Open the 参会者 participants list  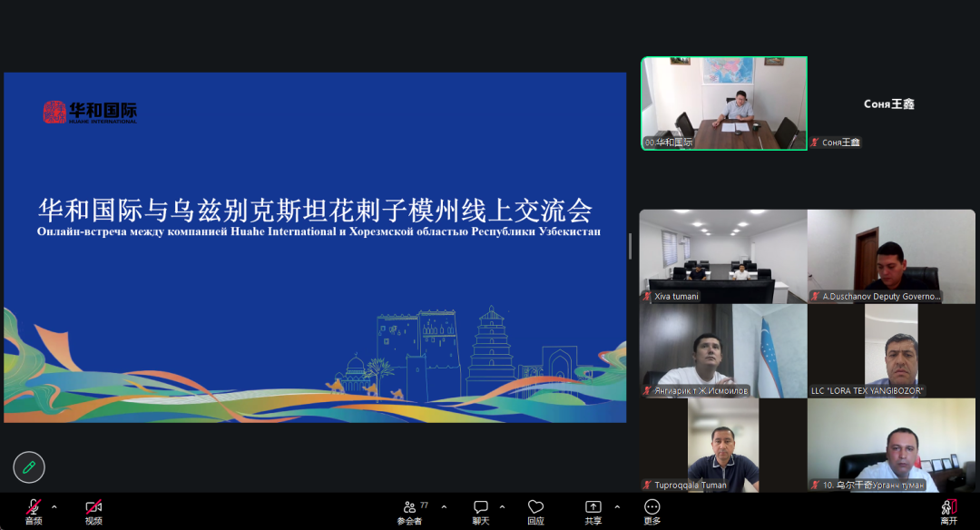(x=409, y=512)
